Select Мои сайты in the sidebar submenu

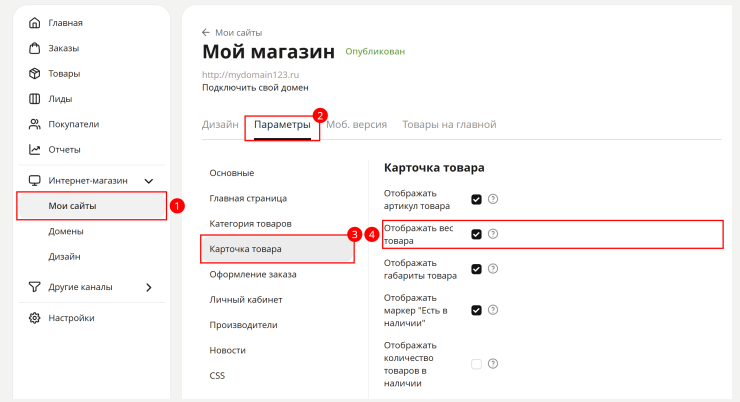pos(92,206)
